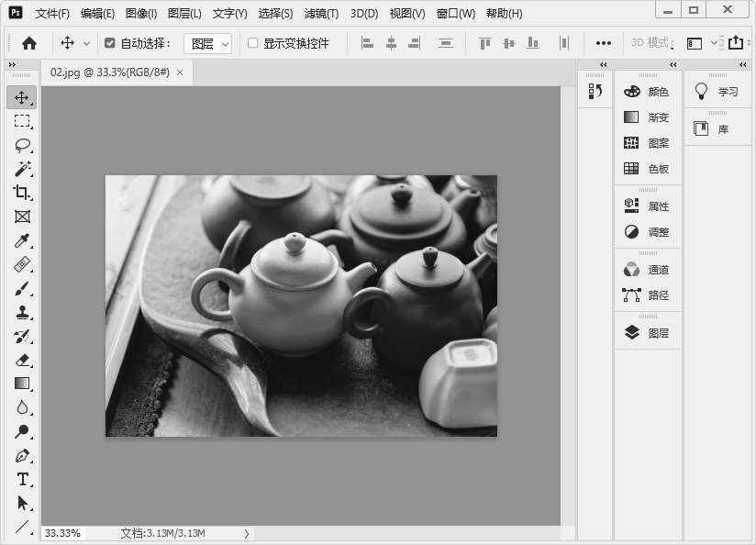Click the 33.33% zoom level field
Viewport: 756px width, 545px height.
coord(62,533)
